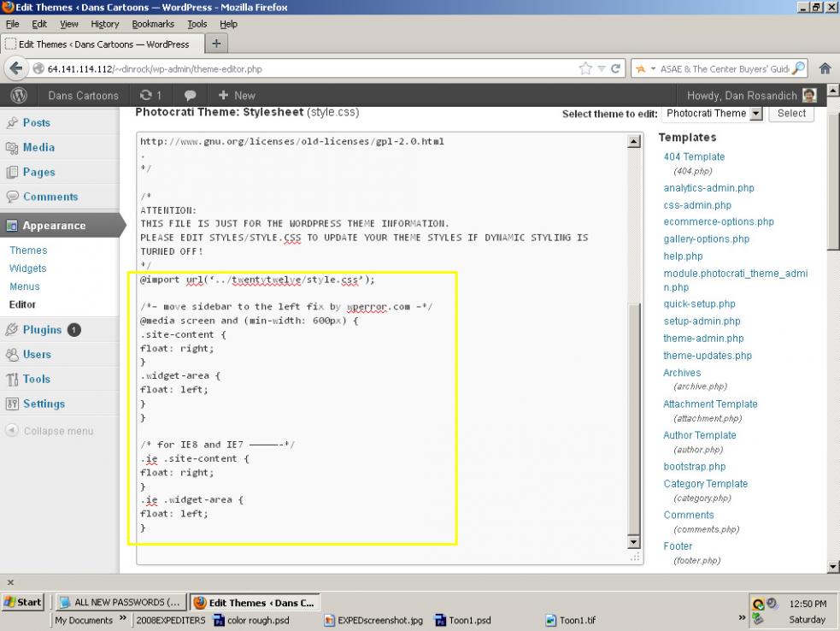
Task: Click the bookmark star in address bar
Action: click(x=585, y=68)
